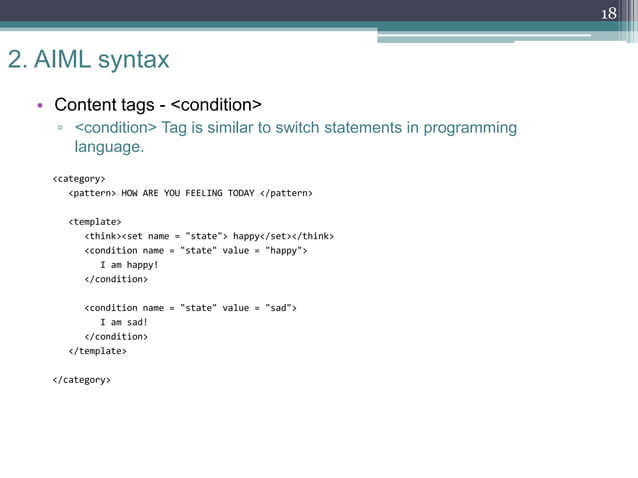The width and height of the screenshot is (638, 478).
Task: Click the closing </category> tag line
Action: click(81, 380)
